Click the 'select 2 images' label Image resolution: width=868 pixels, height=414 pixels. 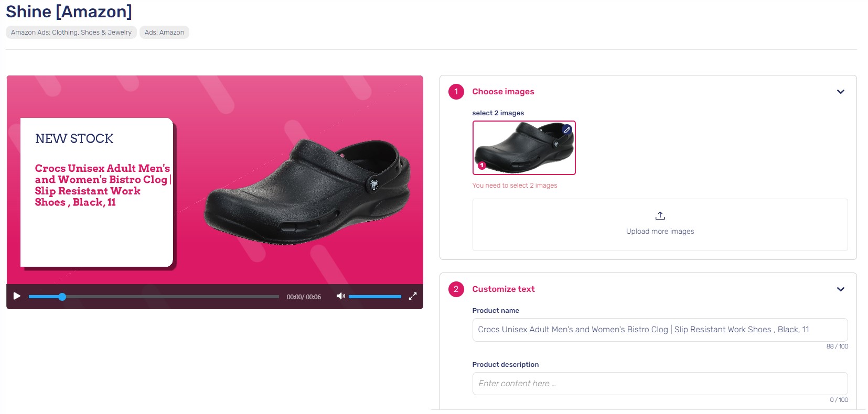tap(498, 113)
